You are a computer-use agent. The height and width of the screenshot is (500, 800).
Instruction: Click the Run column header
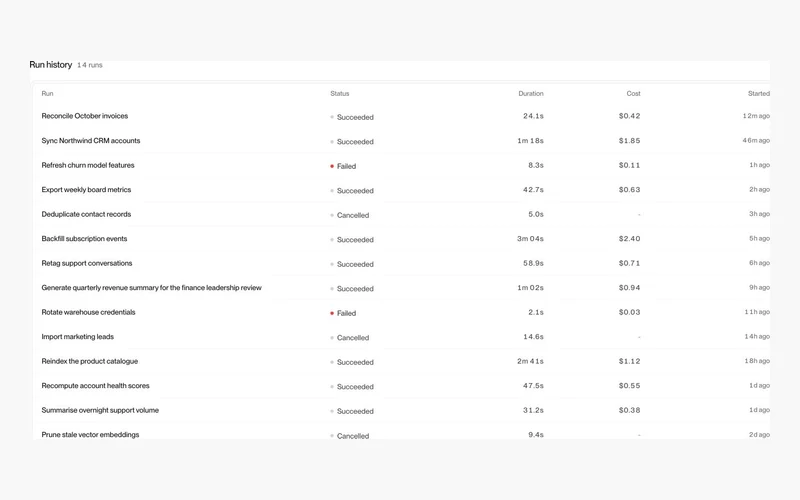(x=47, y=93)
